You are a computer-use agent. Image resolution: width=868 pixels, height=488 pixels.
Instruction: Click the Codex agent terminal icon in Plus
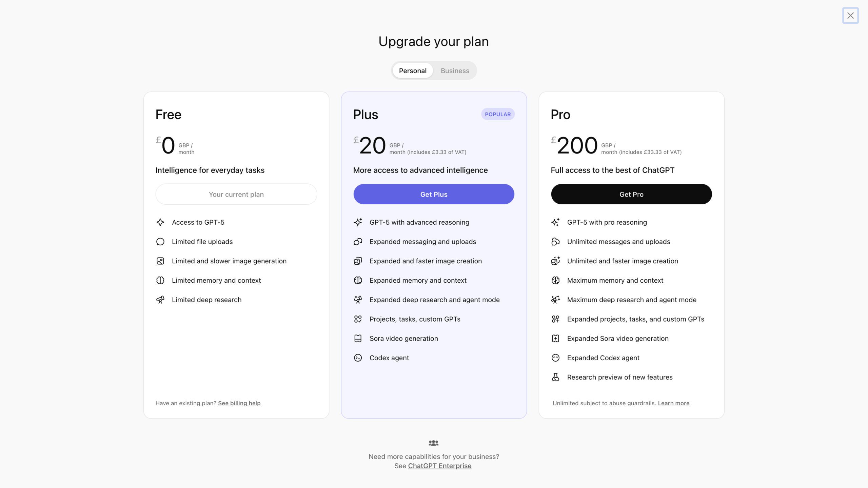pyautogui.click(x=358, y=358)
